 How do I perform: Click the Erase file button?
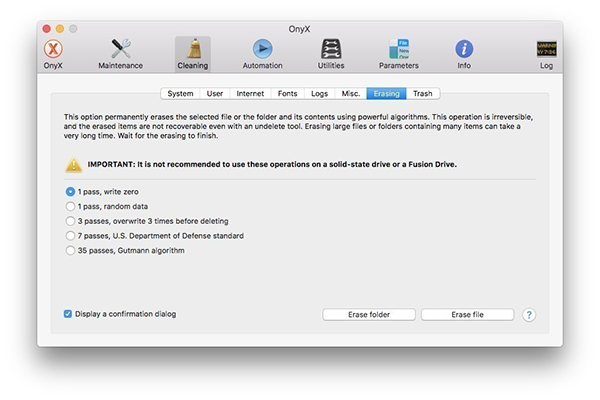pos(467,315)
